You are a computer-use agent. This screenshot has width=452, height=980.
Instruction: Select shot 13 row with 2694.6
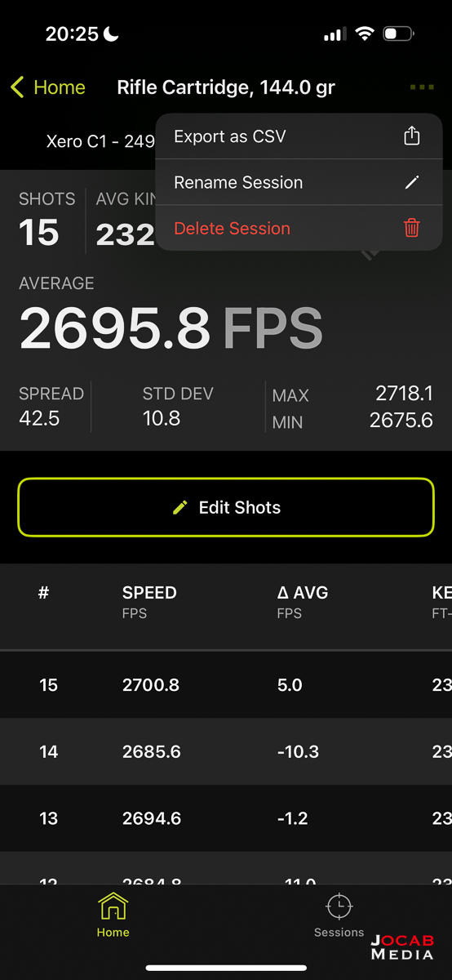point(226,818)
